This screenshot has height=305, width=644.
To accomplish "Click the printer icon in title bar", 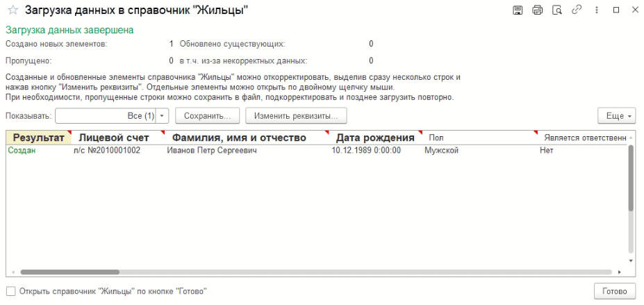I will [x=537, y=10].
